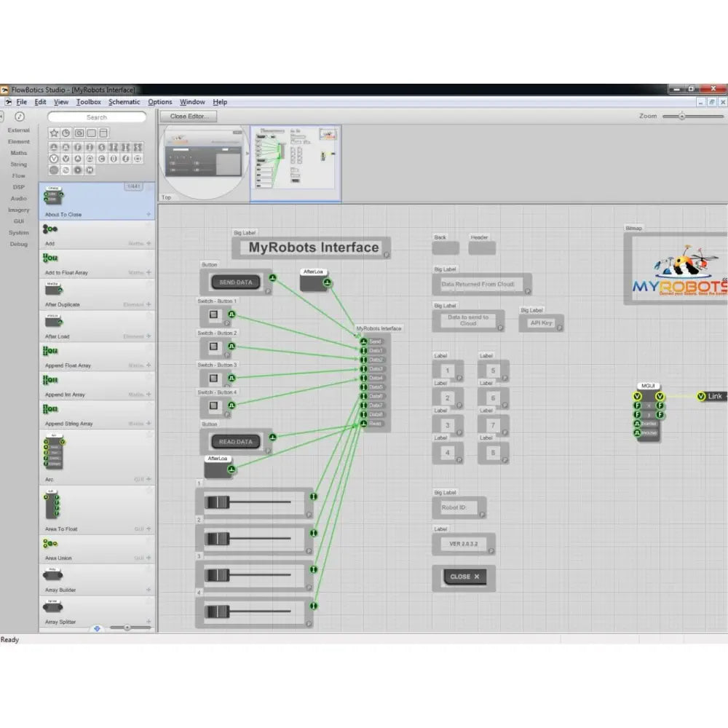Click the Close Editor button
This screenshot has height=728, width=728.
tap(189, 116)
